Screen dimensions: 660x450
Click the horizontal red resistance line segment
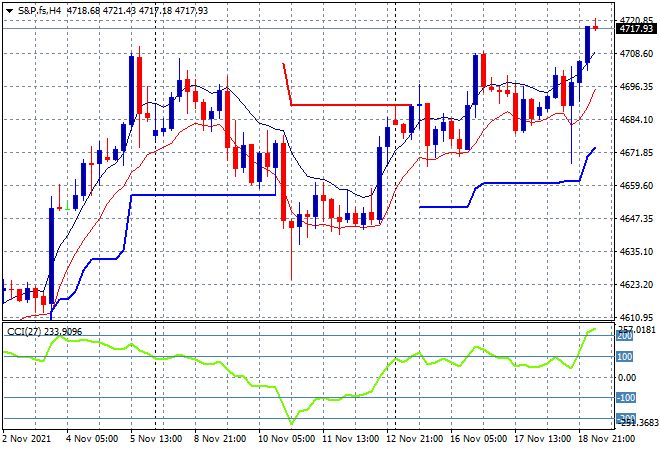[351, 105]
